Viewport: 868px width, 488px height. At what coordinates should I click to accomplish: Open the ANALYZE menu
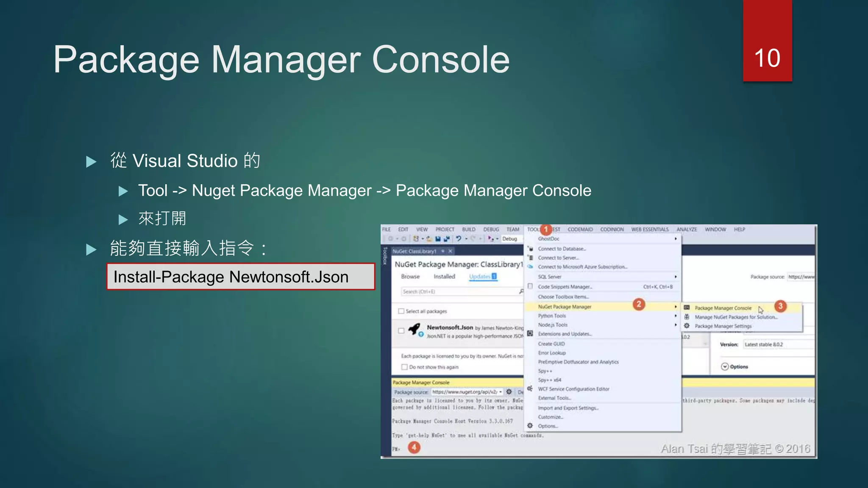tap(687, 229)
